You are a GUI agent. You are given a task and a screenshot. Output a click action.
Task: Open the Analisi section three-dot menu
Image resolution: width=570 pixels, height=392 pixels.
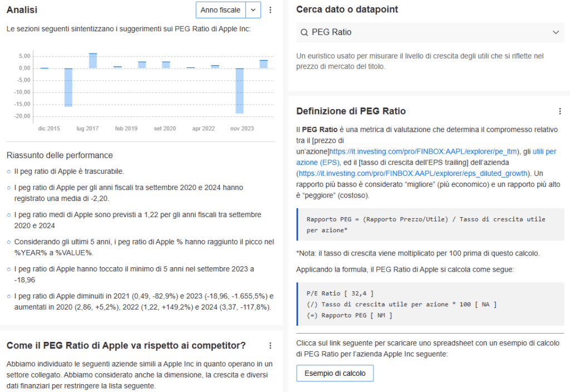click(x=270, y=10)
